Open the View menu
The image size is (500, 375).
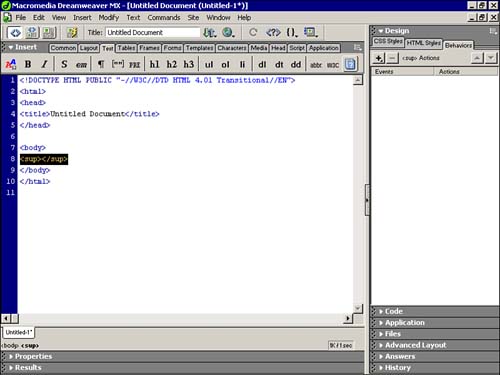point(59,18)
